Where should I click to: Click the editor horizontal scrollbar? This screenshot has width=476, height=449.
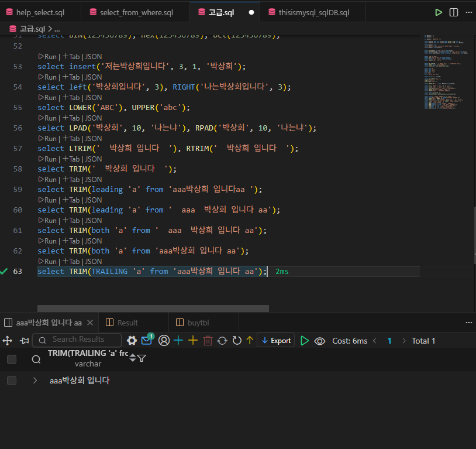153,309
